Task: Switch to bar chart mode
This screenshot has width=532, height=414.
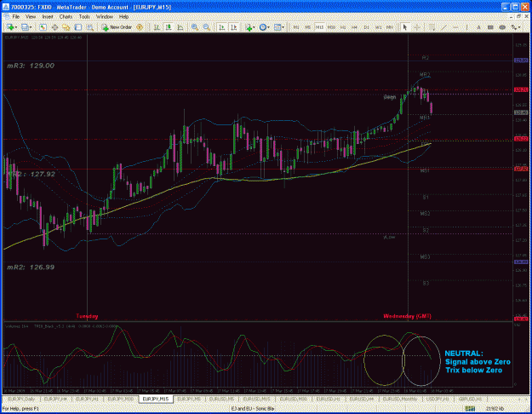Action: coord(157,27)
